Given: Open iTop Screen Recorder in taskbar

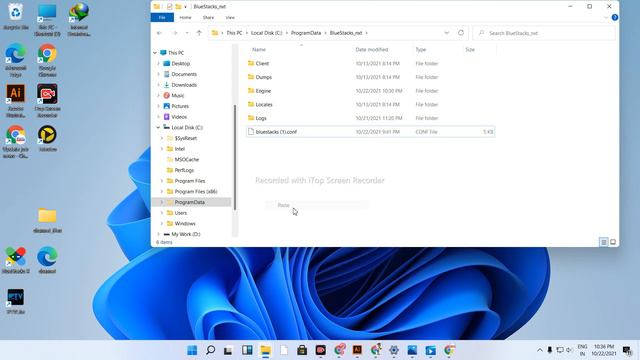Looking at the screenshot, I should pyautogui.click(x=320, y=350).
